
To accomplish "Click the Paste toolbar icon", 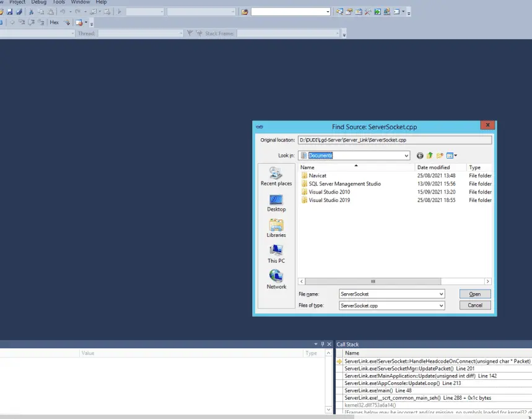I will tap(50, 12).
